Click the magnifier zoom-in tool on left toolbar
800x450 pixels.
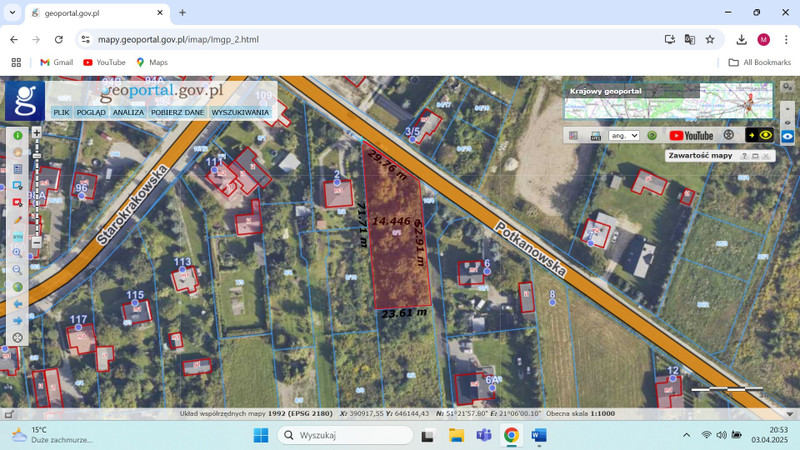17,253
